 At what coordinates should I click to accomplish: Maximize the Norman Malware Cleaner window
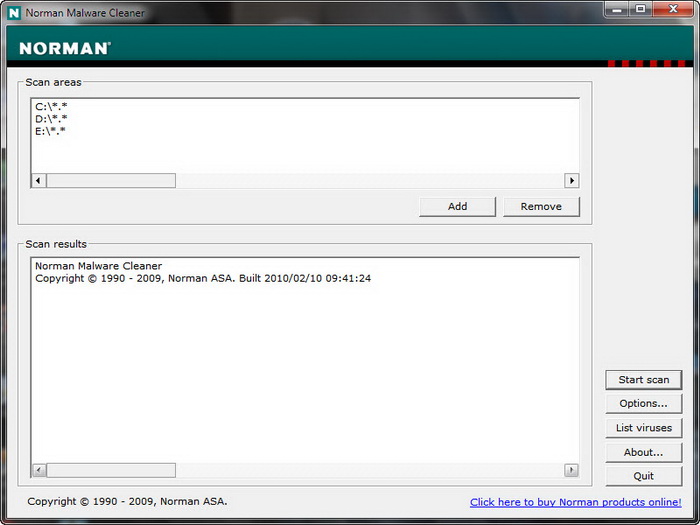pyautogui.click(x=641, y=9)
